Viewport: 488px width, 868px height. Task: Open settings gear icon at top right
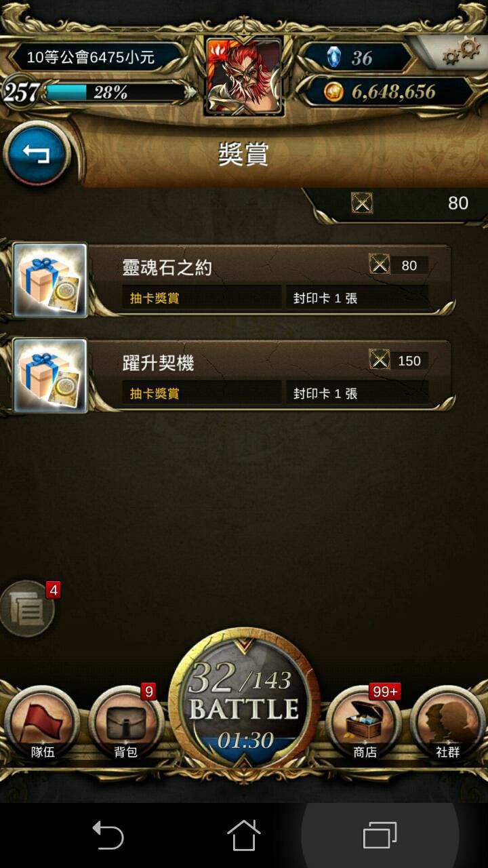coord(462,52)
